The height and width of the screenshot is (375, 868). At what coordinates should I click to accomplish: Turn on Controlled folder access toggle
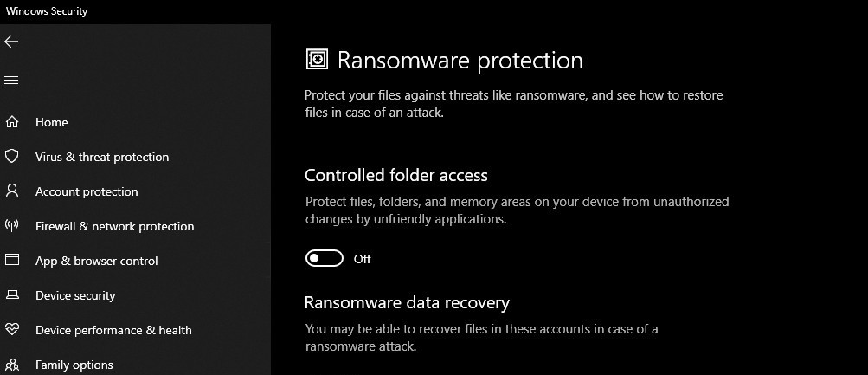pos(325,259)
